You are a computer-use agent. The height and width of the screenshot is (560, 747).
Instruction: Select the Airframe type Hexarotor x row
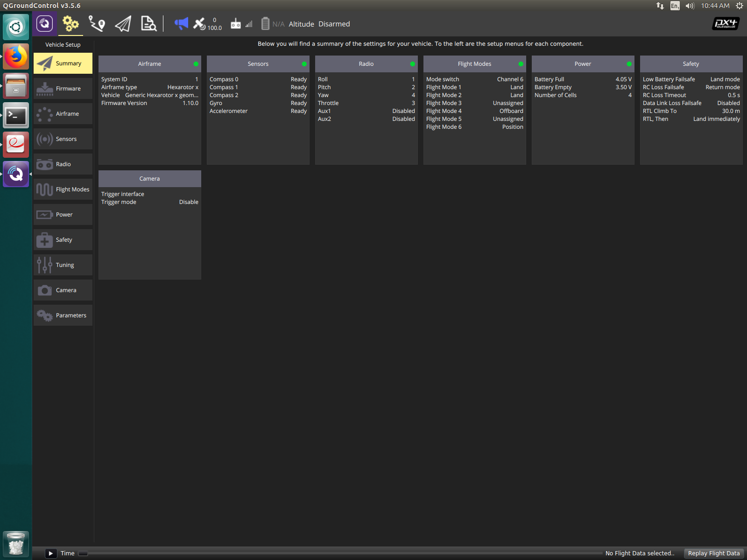click(150, 87)
